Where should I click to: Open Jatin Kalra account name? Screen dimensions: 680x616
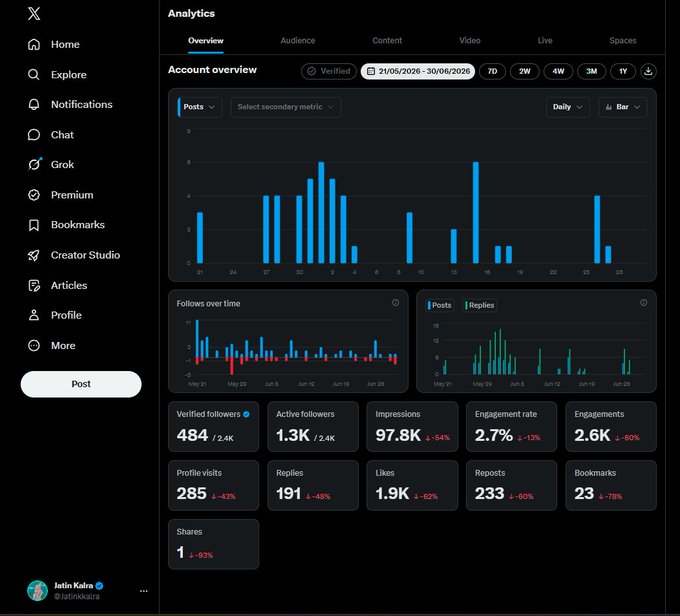[x=73, y=586]
